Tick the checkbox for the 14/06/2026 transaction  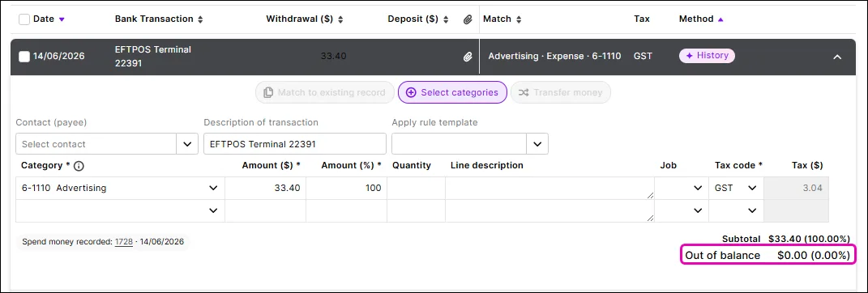24,57
